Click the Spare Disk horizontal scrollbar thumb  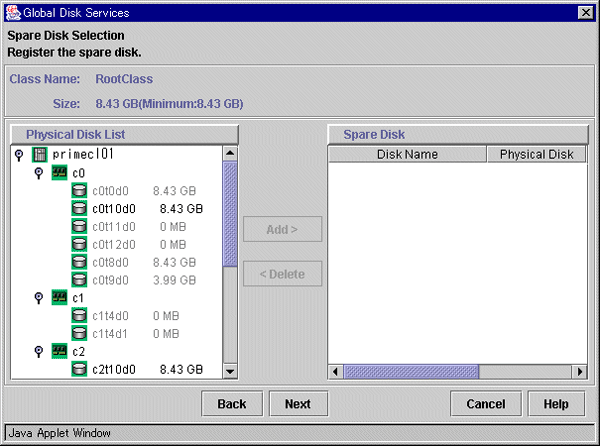[411, 371]
